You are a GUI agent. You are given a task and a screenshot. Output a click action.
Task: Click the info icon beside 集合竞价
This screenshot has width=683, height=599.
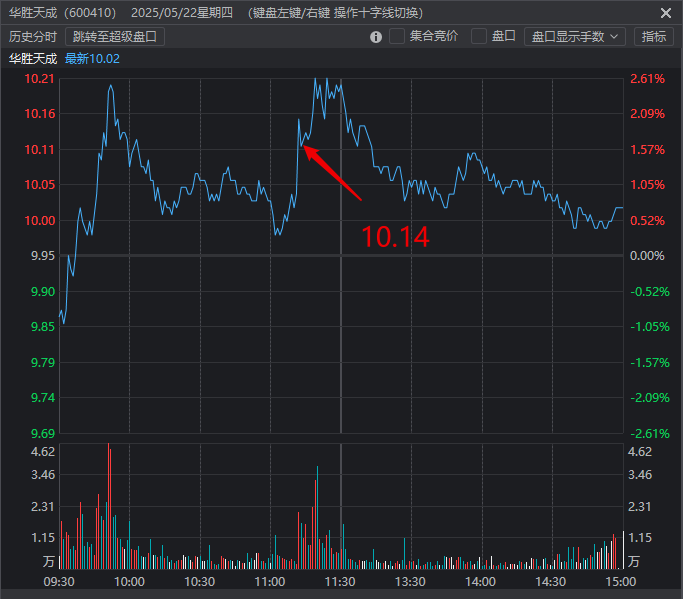[x=376, y=37]
